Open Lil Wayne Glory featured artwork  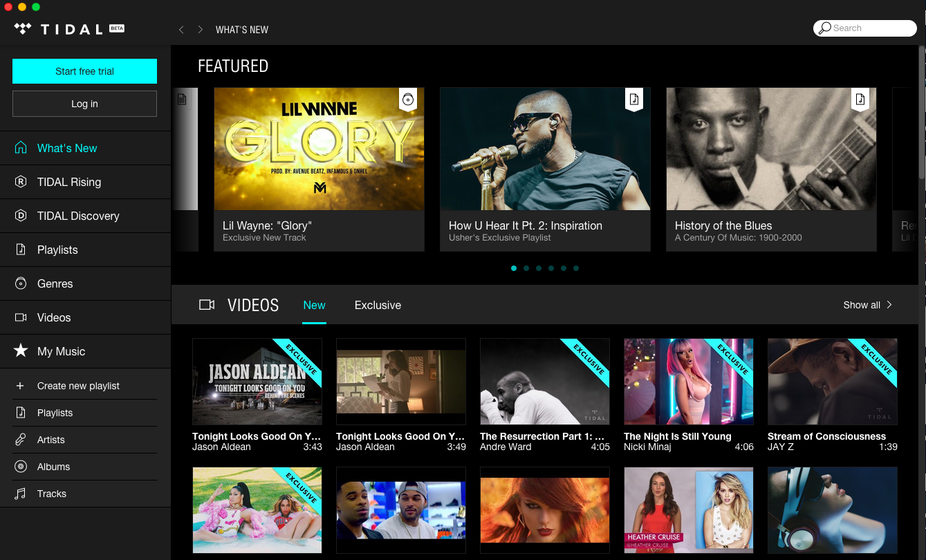pyautogui.click(x=319, y=149)
